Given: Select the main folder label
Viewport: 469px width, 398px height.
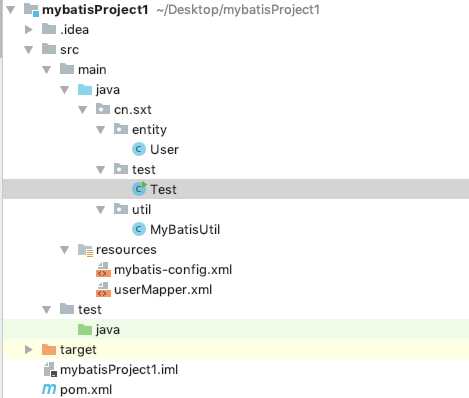Looking at the screenshot, I should 92,70.
